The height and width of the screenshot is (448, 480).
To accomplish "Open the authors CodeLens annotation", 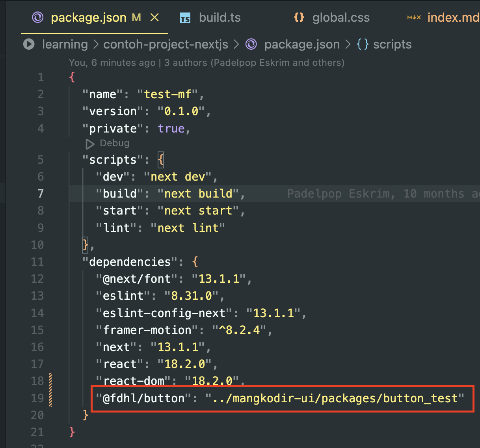I will 207,63.
